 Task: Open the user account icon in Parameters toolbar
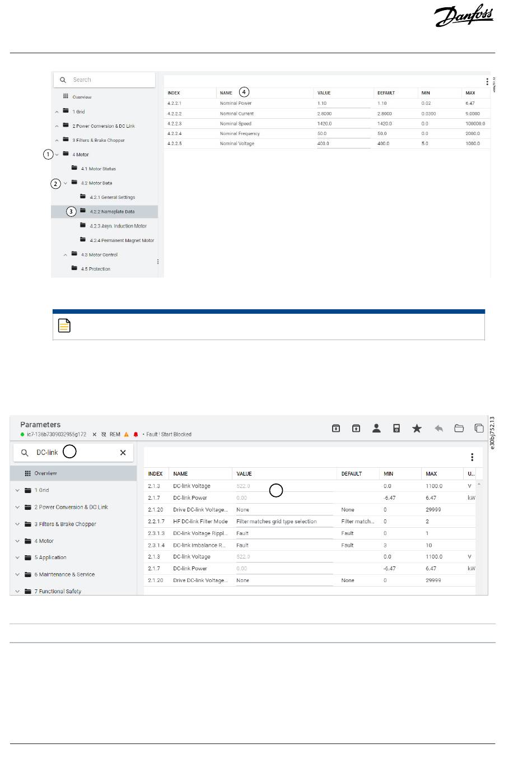(x=376, y=429)
